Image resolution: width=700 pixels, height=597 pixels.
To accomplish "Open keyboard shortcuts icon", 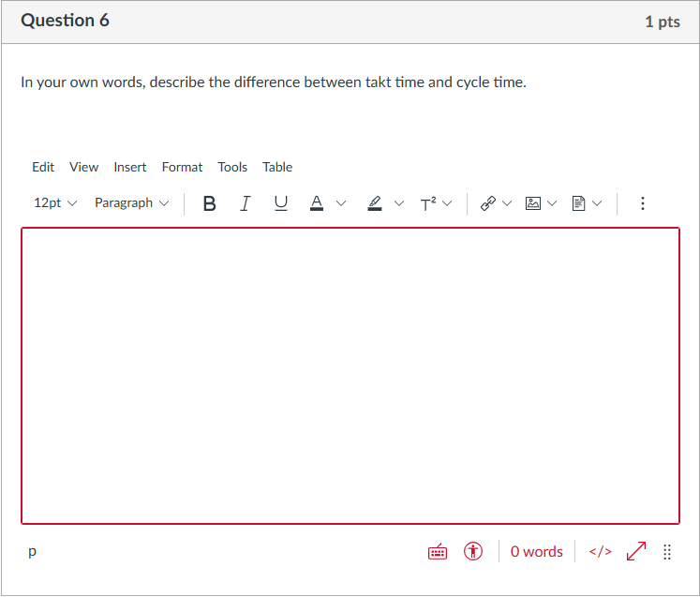I will (438, 552).
